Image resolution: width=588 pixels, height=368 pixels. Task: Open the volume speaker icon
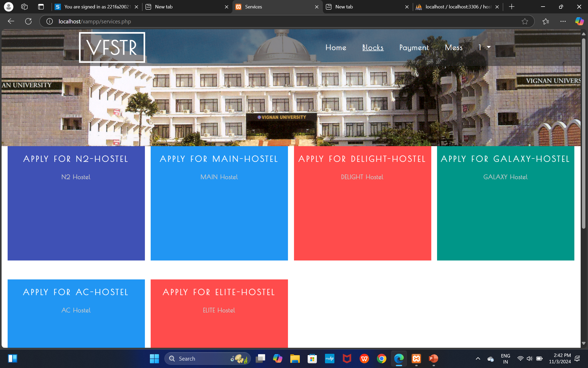pyautogui.click(x=529, y=359)
